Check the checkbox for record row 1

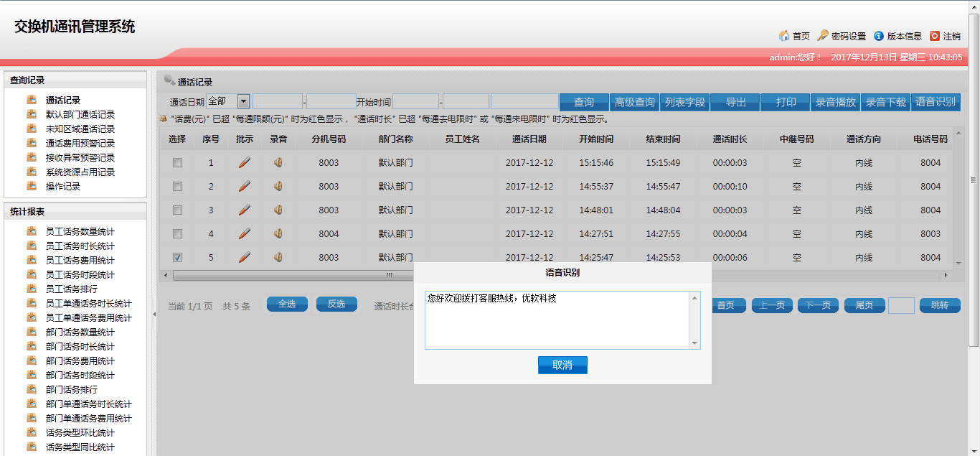177,163
